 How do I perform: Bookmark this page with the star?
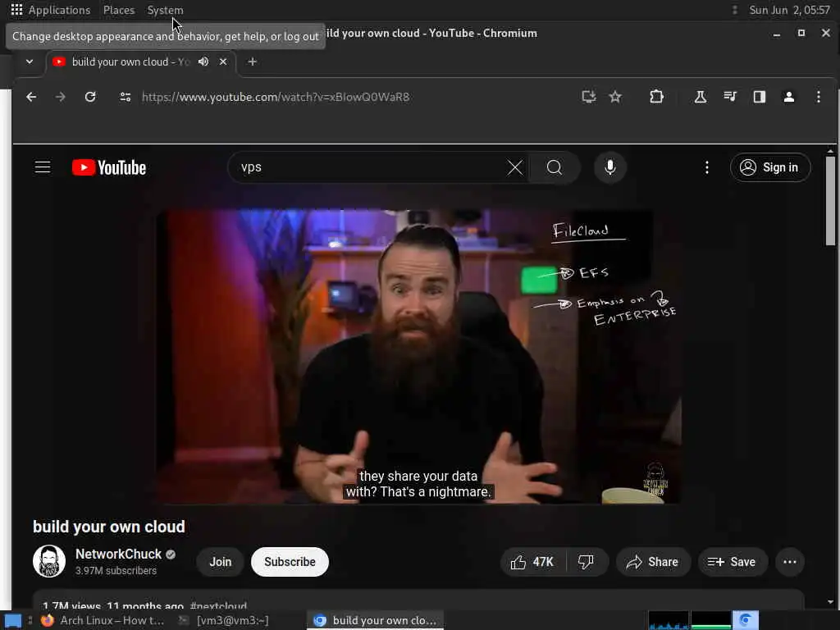[615, 97]
